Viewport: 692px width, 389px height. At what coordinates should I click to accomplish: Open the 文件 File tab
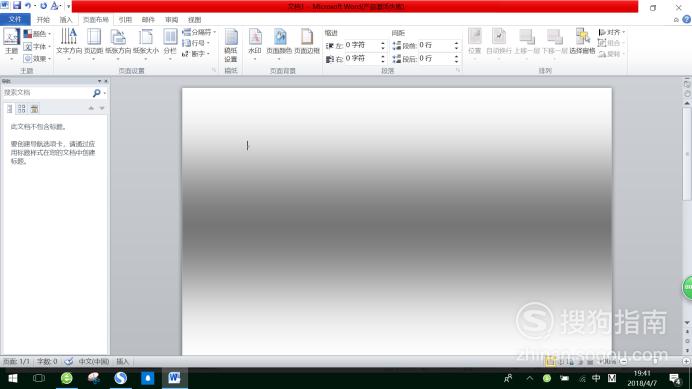point(15,19)
